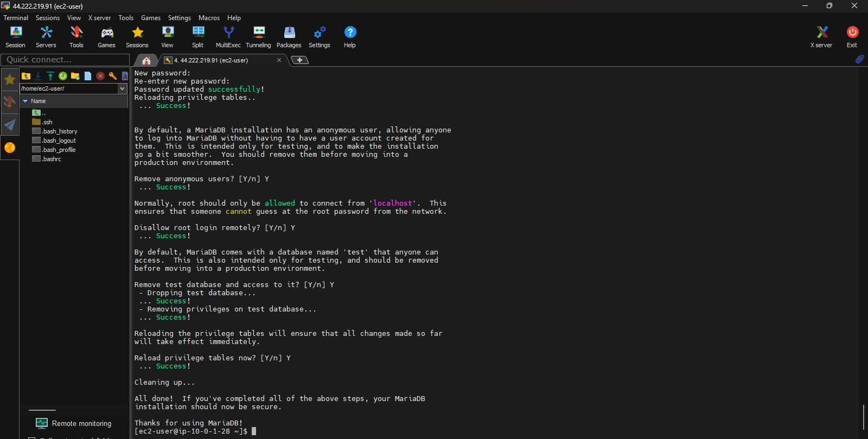Viewport: 868px width, 439px height.
Task: Open the View menu
Action: (74, 18)
